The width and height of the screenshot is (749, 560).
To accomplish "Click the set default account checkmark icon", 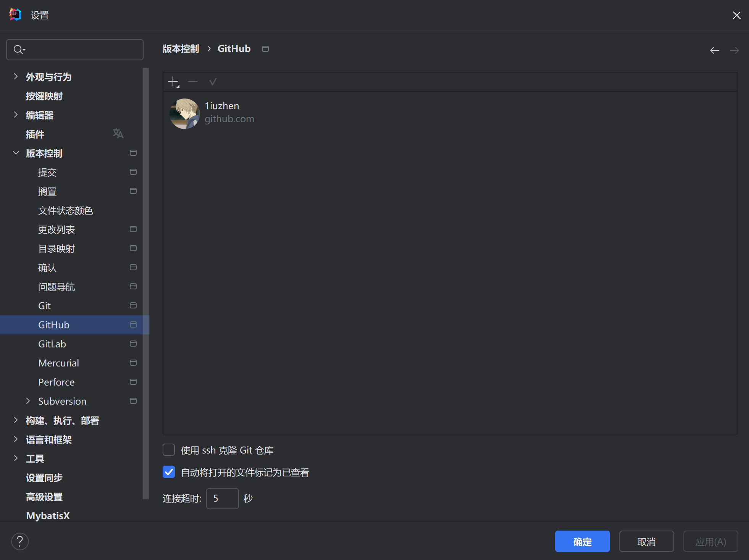I will pyautogui.click(x=213, y=82).
